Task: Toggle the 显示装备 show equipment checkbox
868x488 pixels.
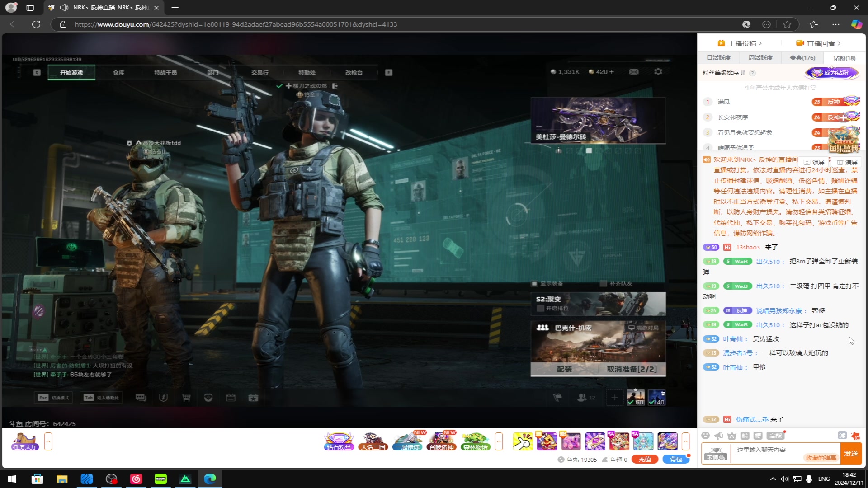Action: [x=534, y=284]
